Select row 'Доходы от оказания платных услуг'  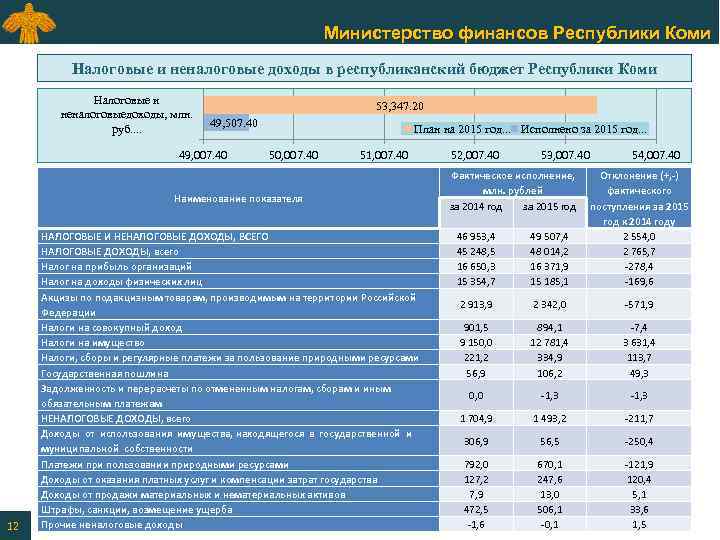click(x=365, y=479)
